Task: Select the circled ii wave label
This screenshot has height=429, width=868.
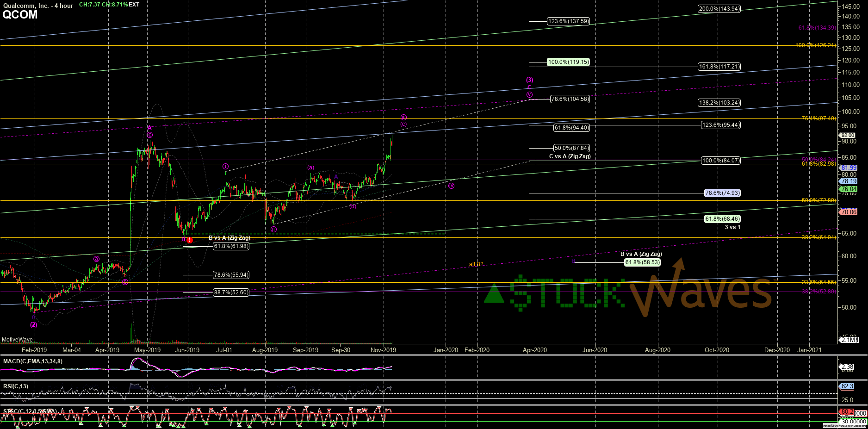Action: pyautogui.click(x=274, y=229)
